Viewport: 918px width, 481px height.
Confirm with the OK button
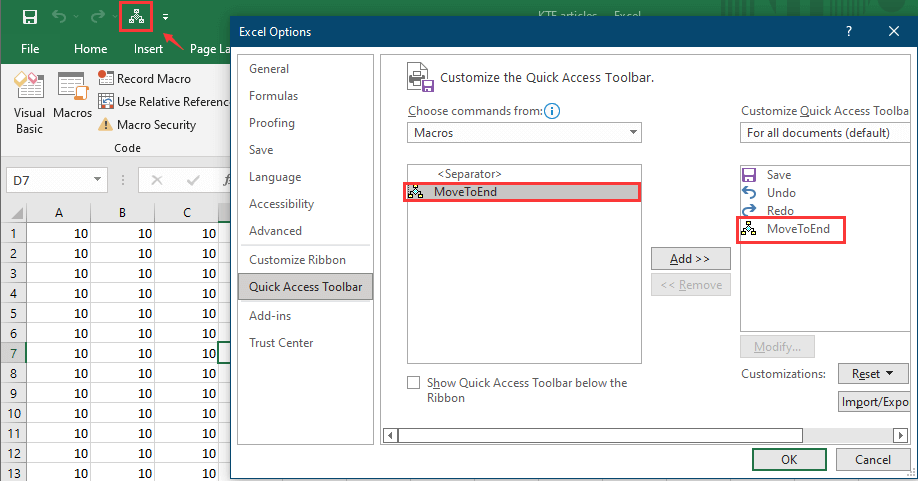point(789,460)
